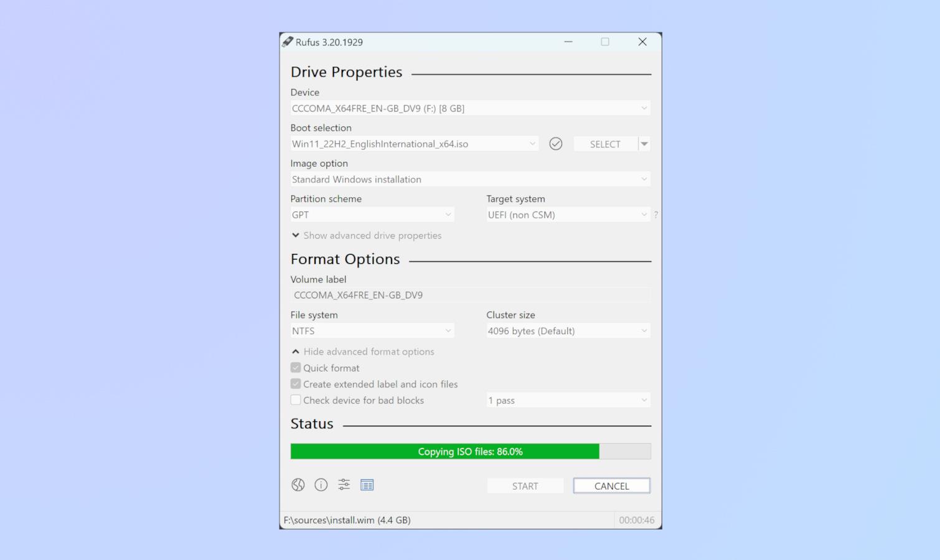Collapse Hide advanced format options
Screen dimensions: 940x560
pos(363,352)
